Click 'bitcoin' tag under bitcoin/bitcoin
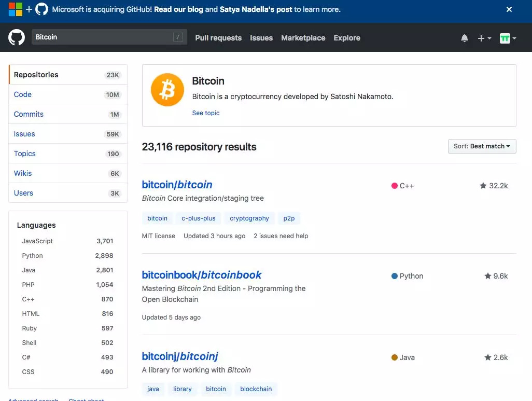This screenshot has width=532, height=401. (158, 218)
